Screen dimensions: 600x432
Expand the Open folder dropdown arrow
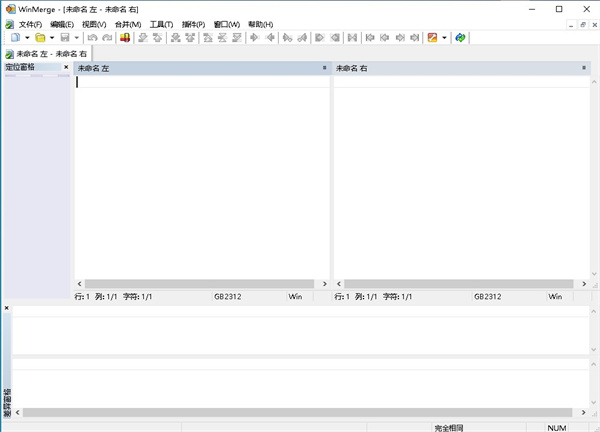coord(52,38)
